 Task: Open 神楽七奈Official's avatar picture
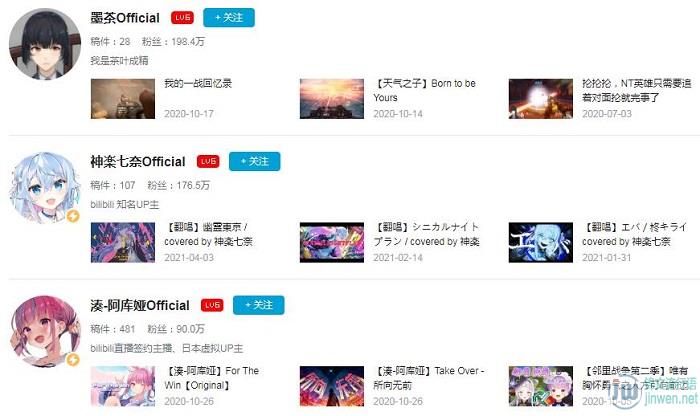pos(45,188)
